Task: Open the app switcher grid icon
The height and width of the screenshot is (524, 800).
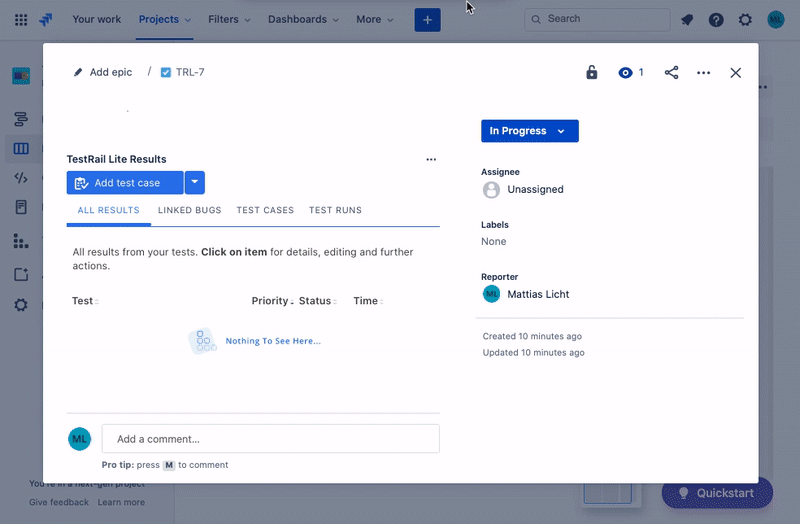Action: 21,20
